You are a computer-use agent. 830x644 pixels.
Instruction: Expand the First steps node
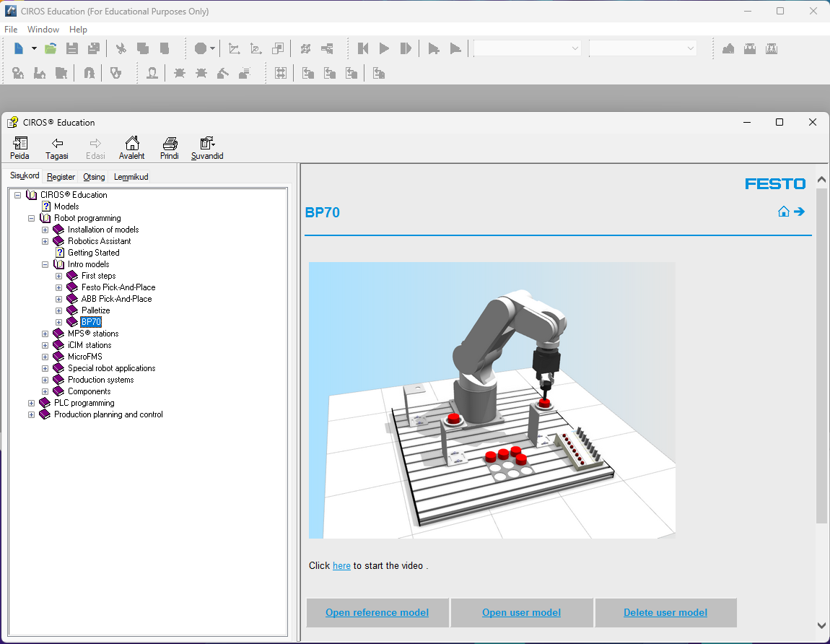click(x=58, y=276)
